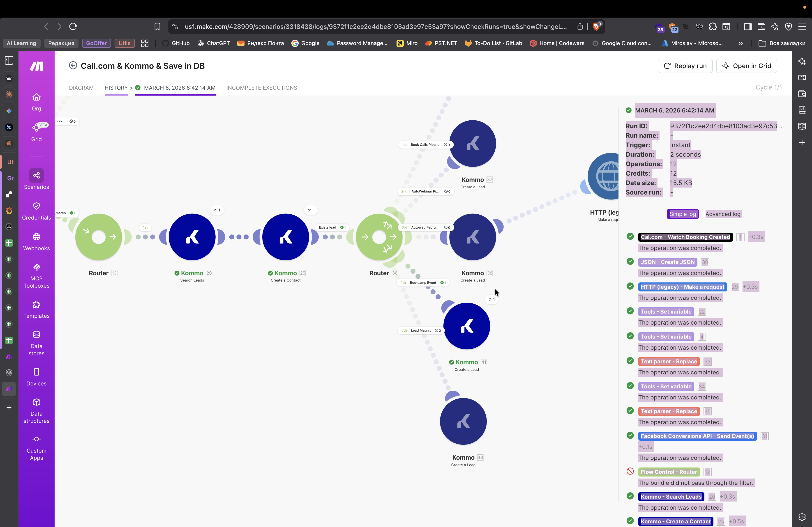Toggle the browser sidebar panel icon
This screenshot has width=812, height=527.
[x=747, y=27]
